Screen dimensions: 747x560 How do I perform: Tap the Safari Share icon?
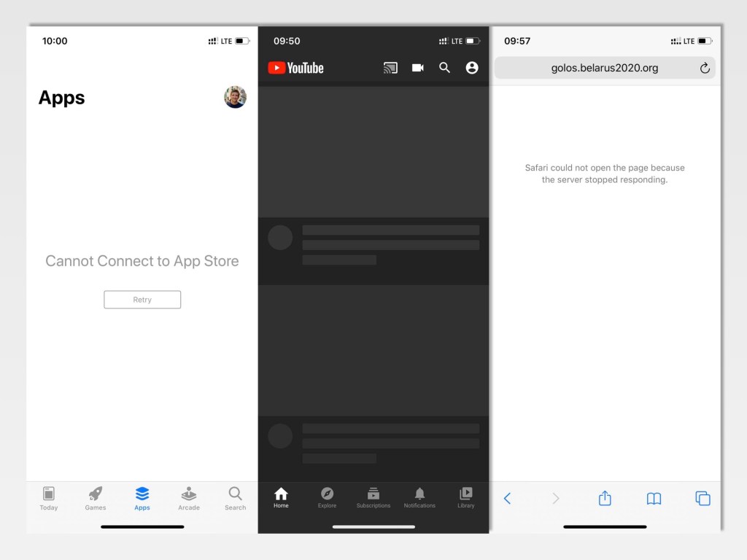coord(605,498)
